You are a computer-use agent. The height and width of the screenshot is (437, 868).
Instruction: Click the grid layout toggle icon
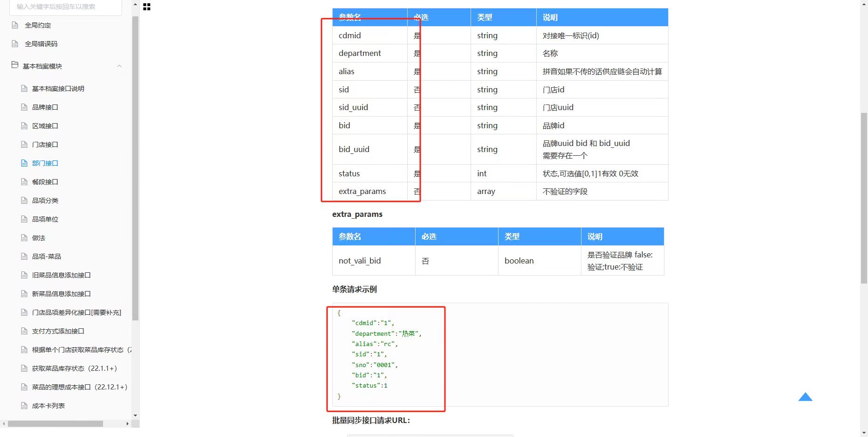(x=147, y=7)
